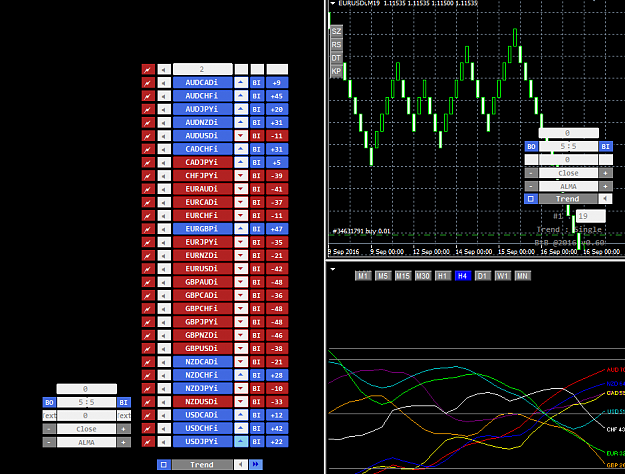
Task: Click the DT button on the chart
Action: click(x=336, y=58)
